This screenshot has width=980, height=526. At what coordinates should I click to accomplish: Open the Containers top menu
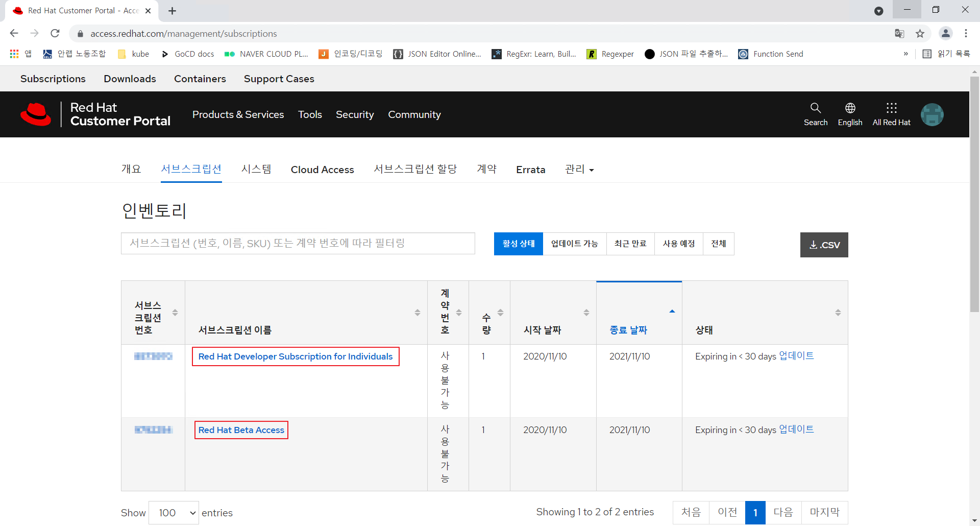coord(200,79)
